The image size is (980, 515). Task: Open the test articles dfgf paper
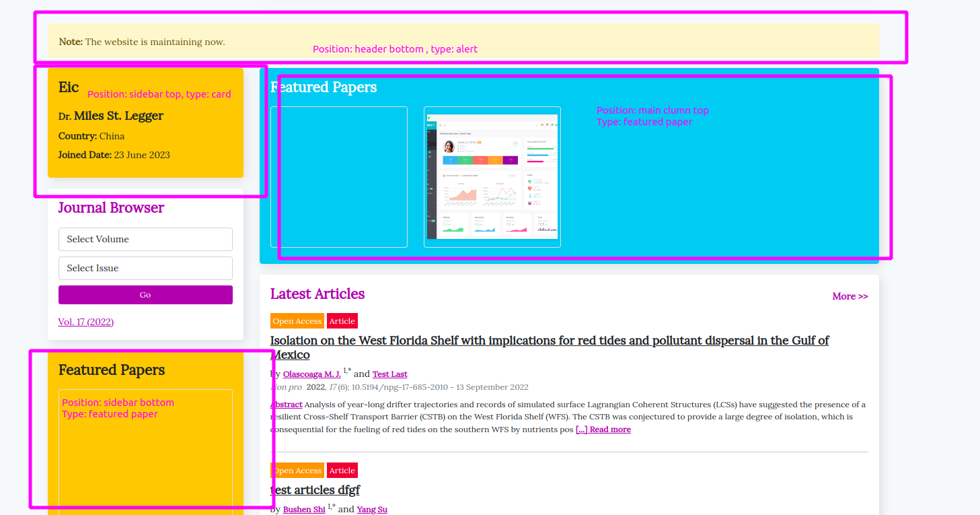click(314, 489)
